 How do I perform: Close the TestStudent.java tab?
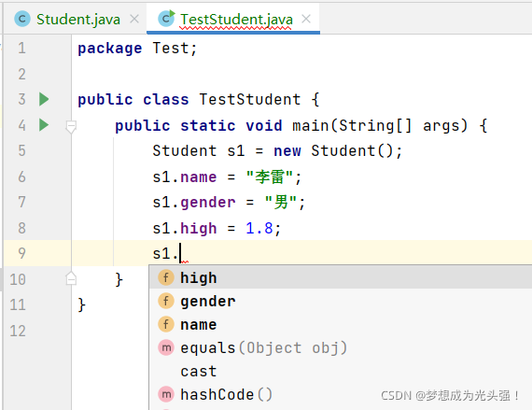tap(306, 19)
